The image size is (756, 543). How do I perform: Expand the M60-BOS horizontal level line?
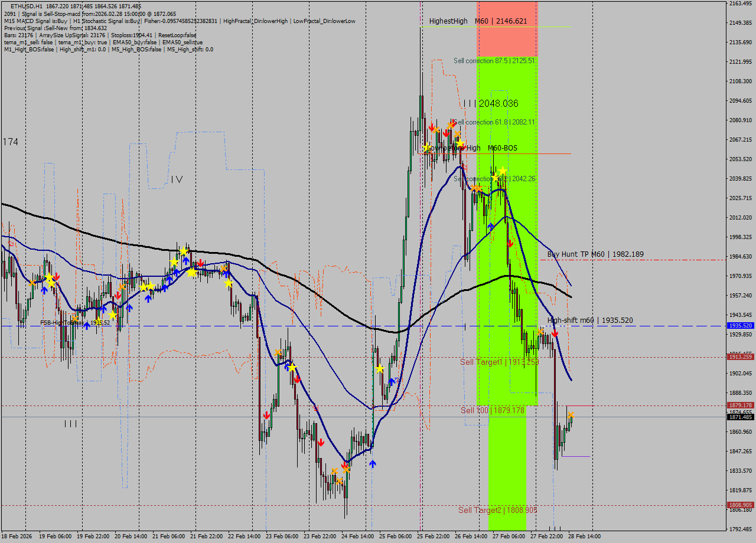pyautogui.click(x=543, y=153)
